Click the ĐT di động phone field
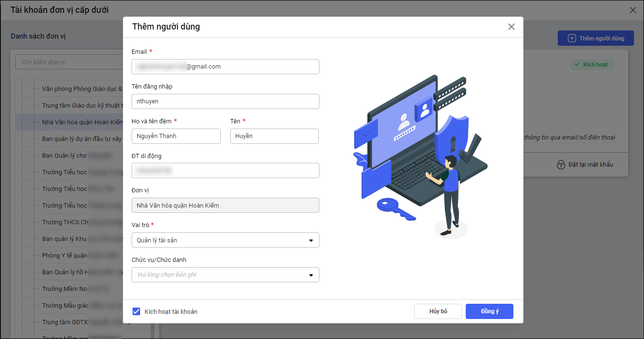Image resolution: width=644 pixels, height=339 pixels. (x=225, y=170)
